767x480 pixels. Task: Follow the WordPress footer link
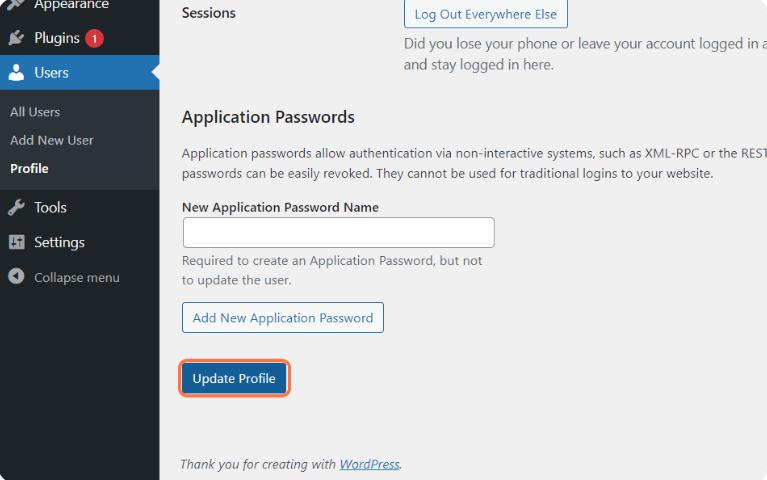(x=369, y=464)
